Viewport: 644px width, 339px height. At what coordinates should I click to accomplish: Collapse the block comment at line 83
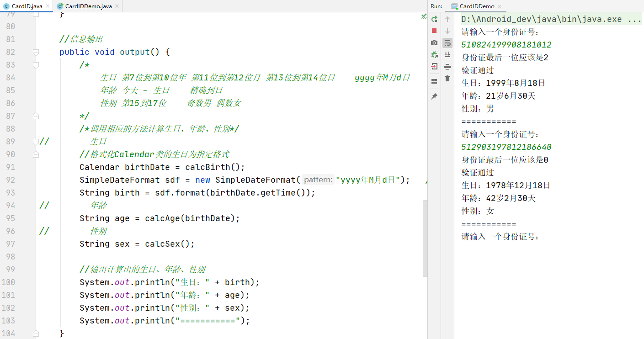pyautogui.click(x=36, y=65)
